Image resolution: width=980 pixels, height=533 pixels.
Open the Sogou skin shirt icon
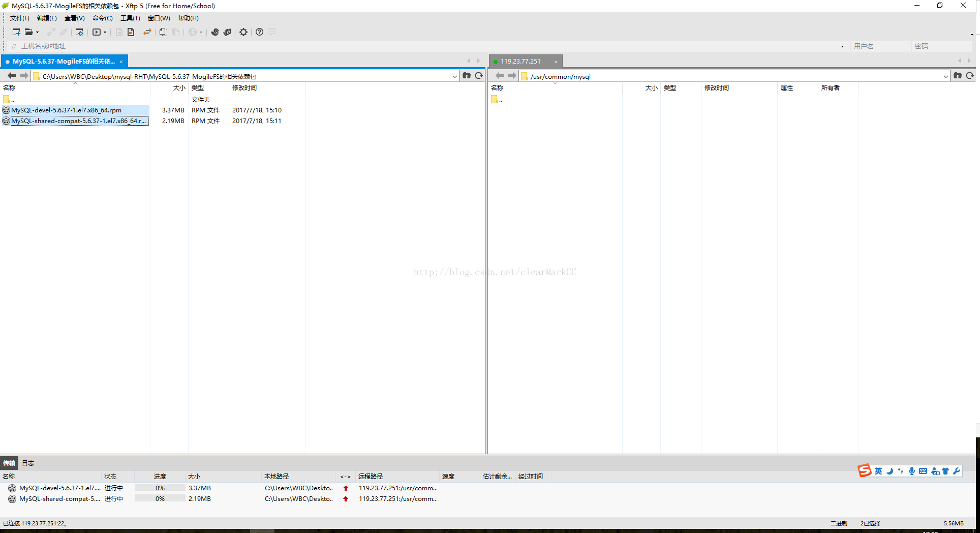pyautogui.click(x=946, y=471)
